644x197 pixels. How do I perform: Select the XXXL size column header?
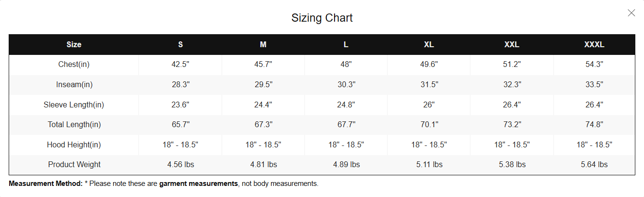594,44
